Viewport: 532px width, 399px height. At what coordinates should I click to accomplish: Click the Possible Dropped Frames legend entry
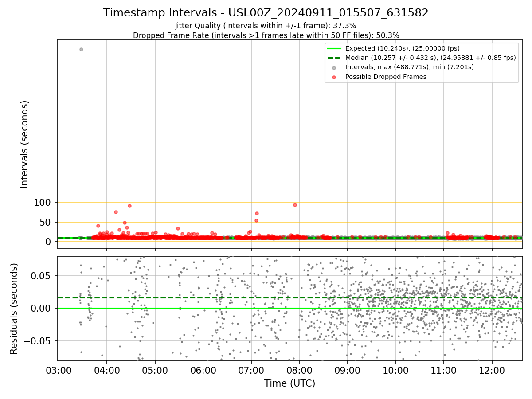coord(379,77)
